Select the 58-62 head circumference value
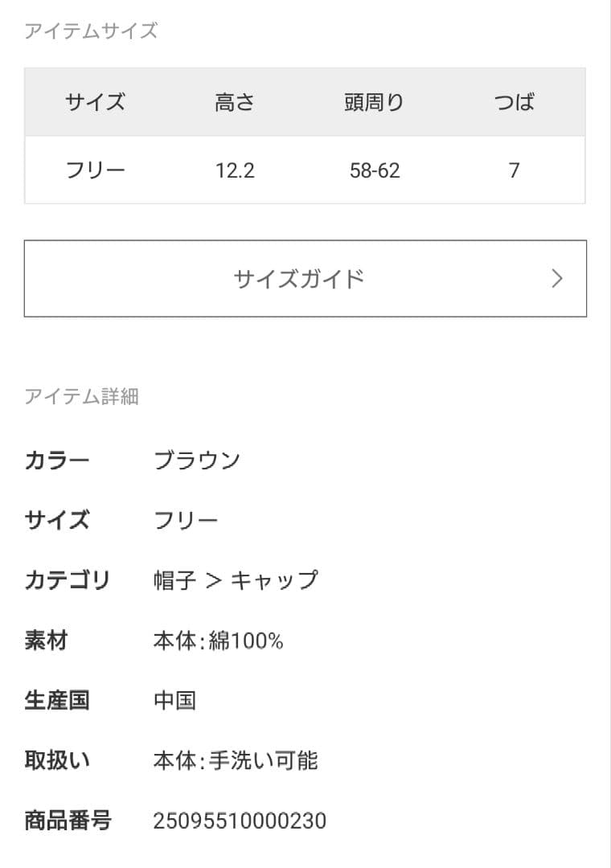 (x=375, y=170)
